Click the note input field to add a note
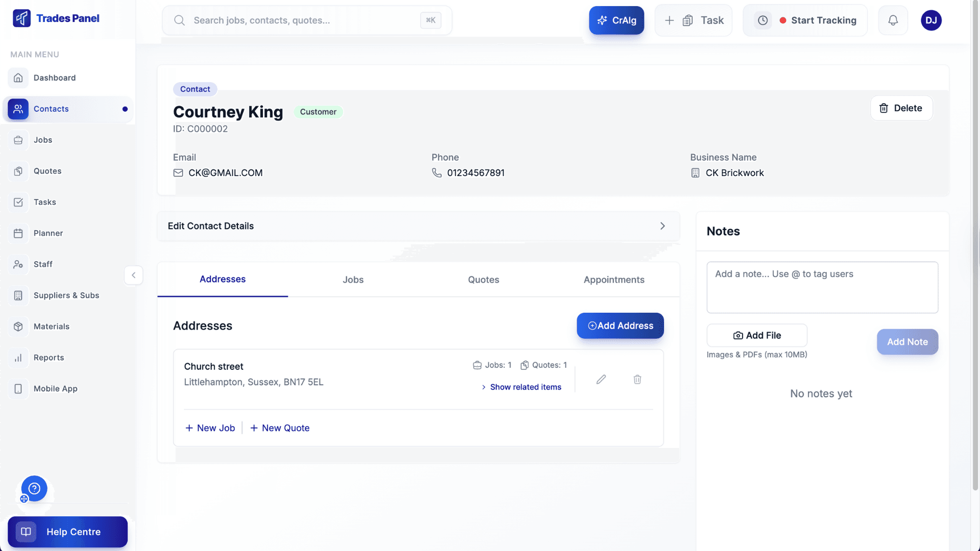 822,287
